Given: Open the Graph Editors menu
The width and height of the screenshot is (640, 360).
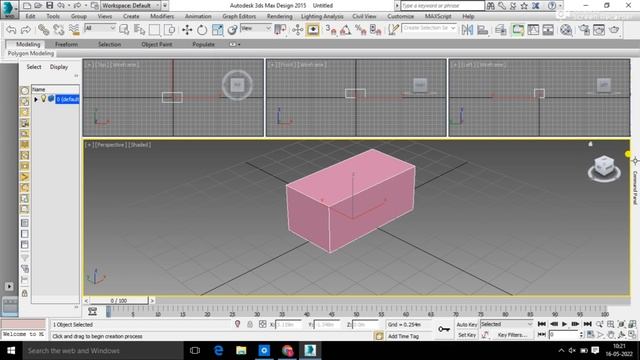Looking at the screenshot, I should (239, 16).
